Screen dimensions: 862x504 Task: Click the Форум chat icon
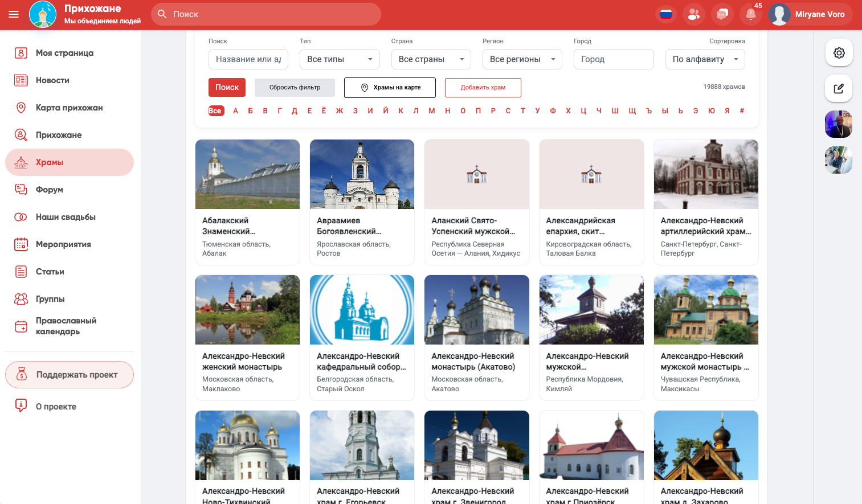pyautogui.click(x=21, y=190)
